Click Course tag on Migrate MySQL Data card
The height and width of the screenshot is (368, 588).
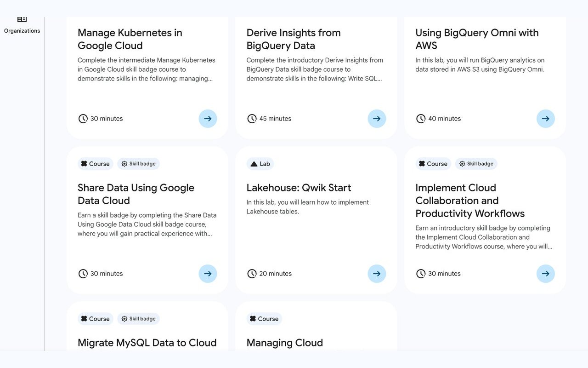(x=96, y=319)
